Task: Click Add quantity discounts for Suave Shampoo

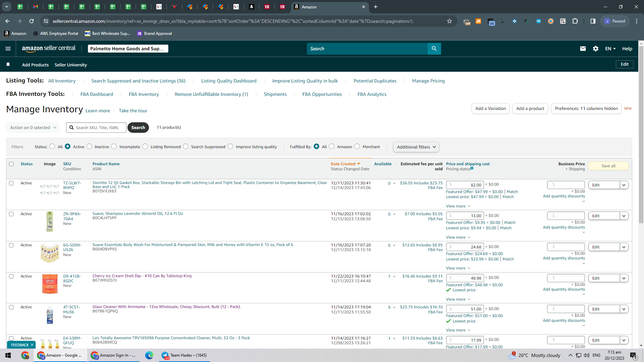Action: (564, 228)
